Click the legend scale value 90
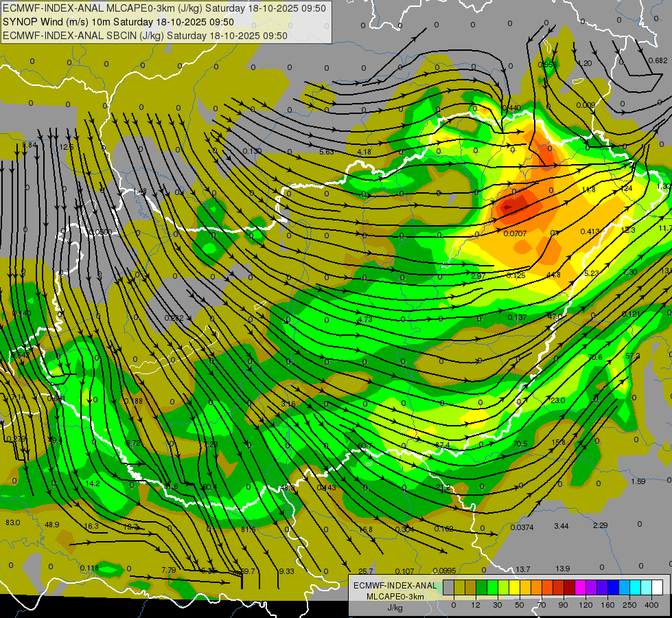The width and height of the screenshot is (672, 618). tap(564, 605)
